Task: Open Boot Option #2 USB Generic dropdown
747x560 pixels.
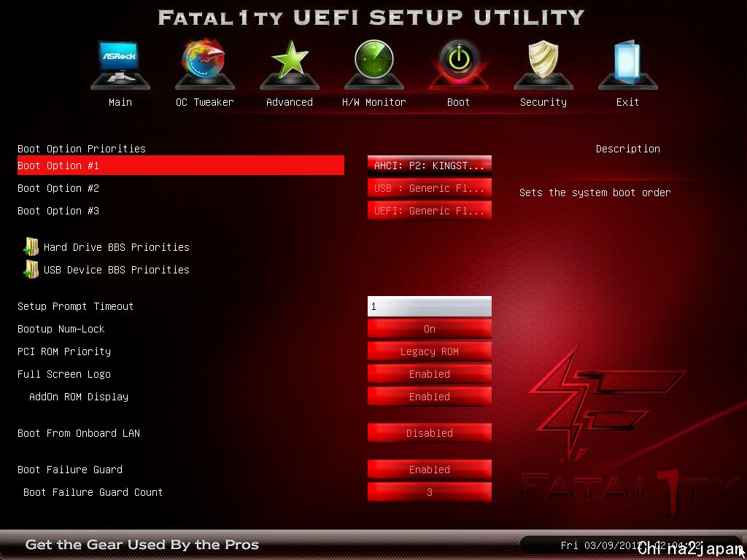Action: (x=429, y=189)
